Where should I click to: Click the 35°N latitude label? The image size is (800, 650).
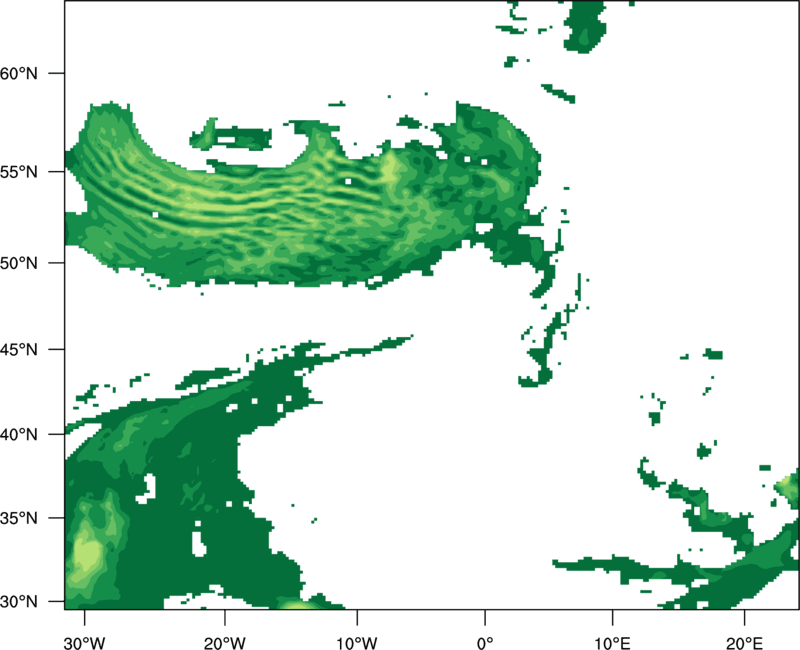[x=19, y=518]
